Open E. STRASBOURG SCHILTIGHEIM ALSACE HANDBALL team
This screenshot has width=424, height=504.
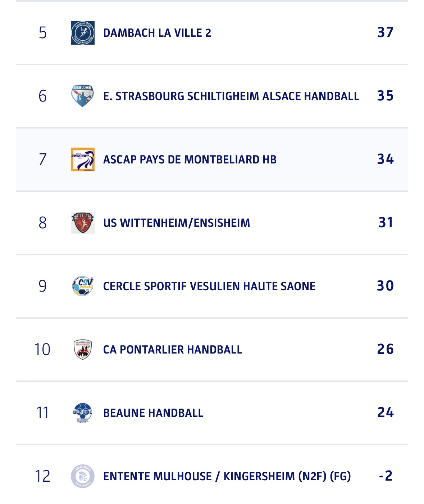coord(231,96)
